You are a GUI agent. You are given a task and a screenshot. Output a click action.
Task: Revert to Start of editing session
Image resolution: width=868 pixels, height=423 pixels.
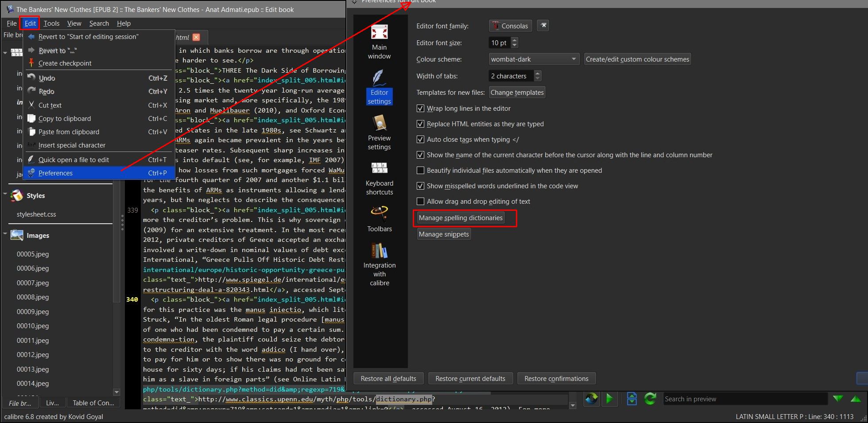(x=99, y=37)
